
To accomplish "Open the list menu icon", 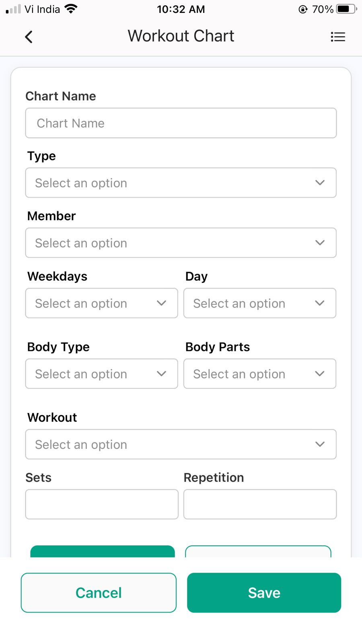I will pyautogui.click(x=338, y=37).
